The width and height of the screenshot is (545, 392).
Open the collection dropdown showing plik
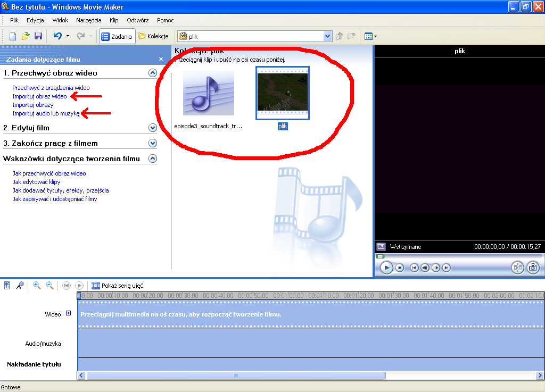tap(328, 36)
